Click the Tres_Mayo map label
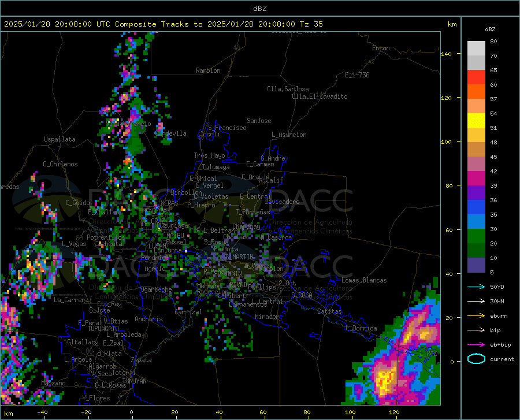Viewport: 520px width, 420px height. tap(209, 155)
